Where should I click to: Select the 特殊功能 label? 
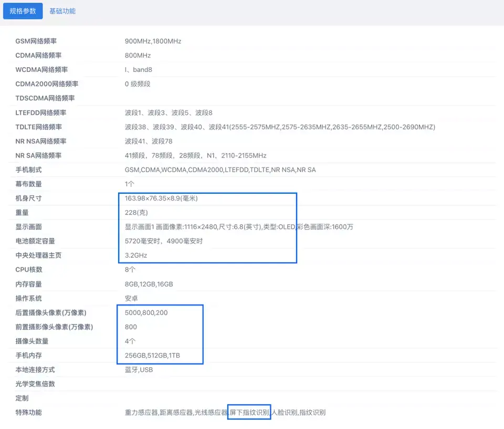pos(28,412)
